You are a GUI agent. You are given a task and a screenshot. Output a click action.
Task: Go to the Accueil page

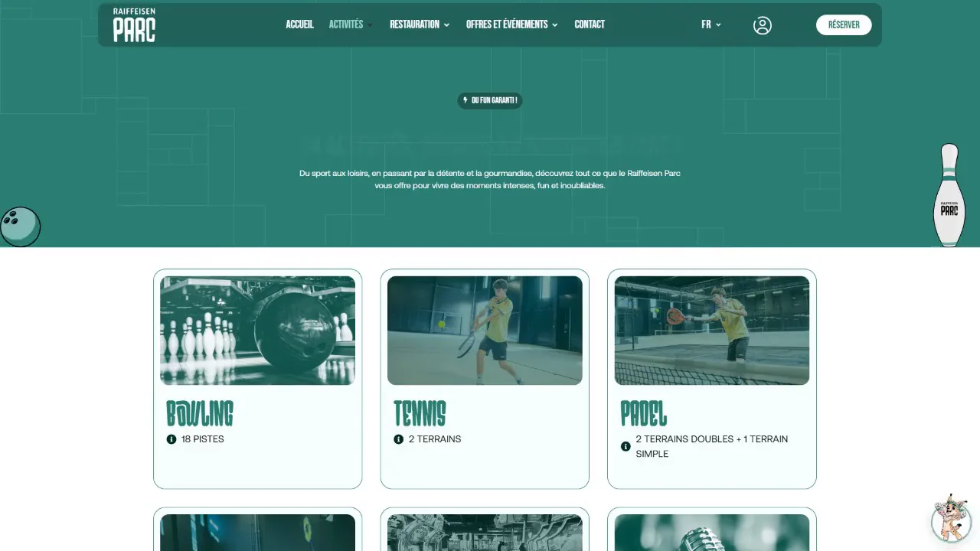300,24
